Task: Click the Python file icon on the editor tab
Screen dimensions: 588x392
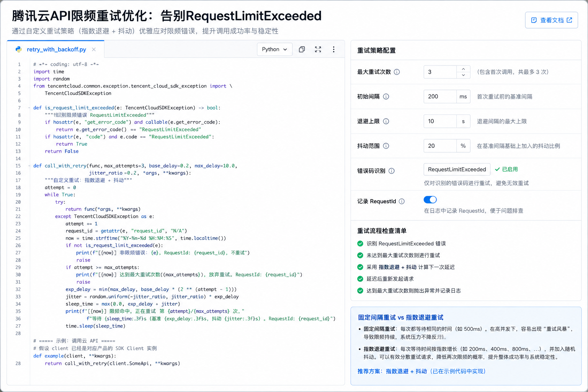Action: pyautogui.click(x=18, y=49)
